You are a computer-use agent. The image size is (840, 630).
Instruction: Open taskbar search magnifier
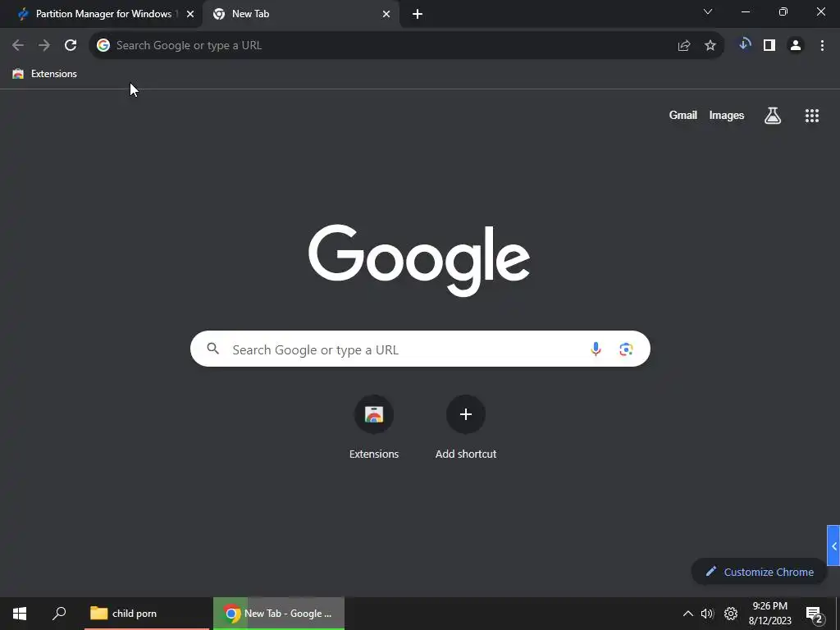coord(59,614)
